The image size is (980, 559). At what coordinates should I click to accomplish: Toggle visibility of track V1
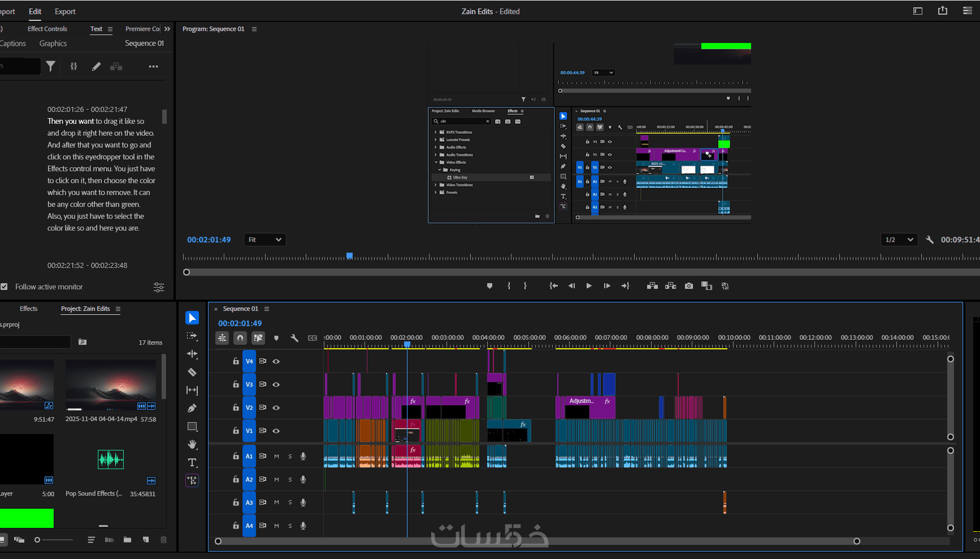(276, 430)
